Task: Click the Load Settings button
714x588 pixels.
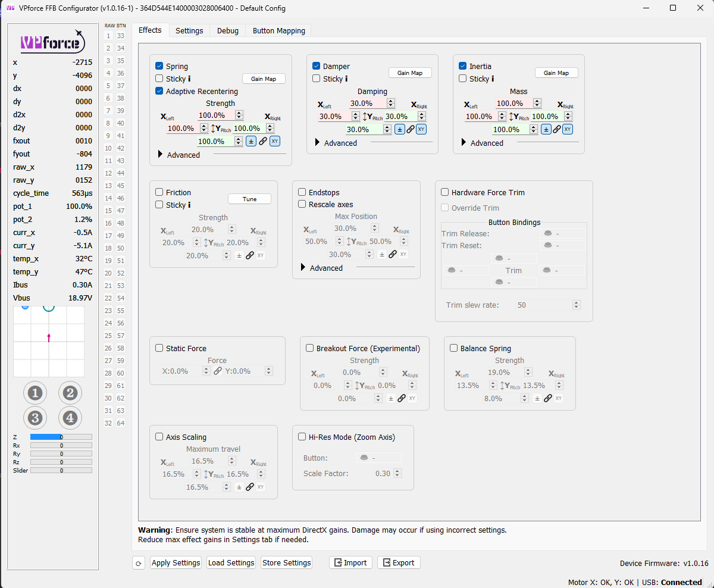Action: pyautogui.click(x=231, y=563)
